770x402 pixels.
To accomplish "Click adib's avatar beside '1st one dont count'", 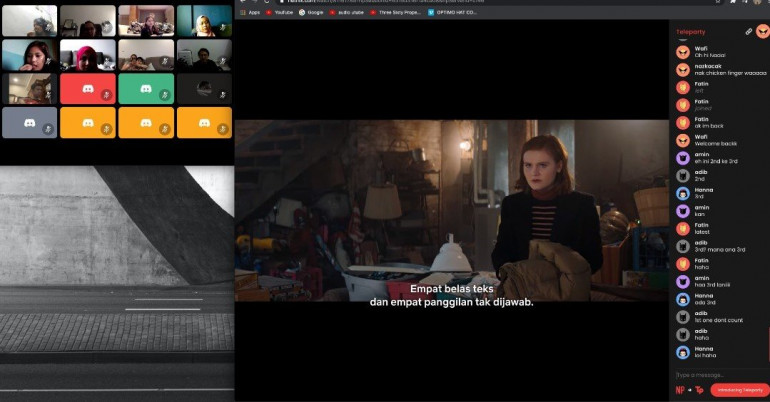I will (683, 317).
